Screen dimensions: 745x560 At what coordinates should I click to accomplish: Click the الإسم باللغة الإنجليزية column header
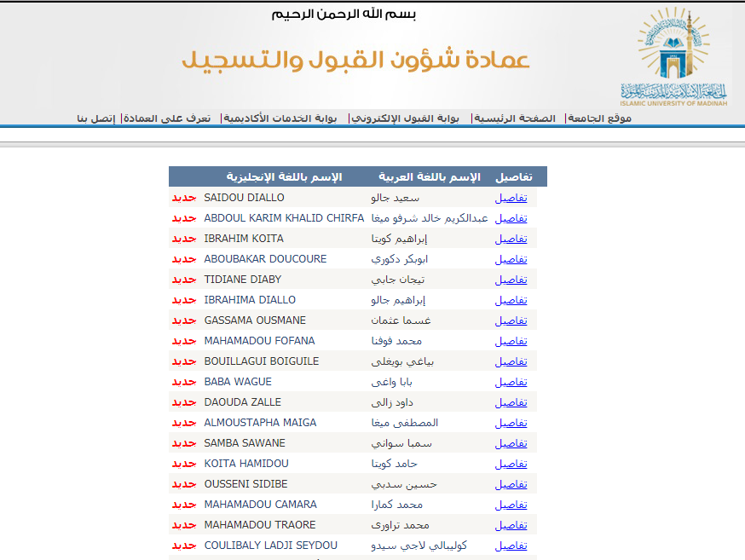pyautogui.click(x=284, y=176)
